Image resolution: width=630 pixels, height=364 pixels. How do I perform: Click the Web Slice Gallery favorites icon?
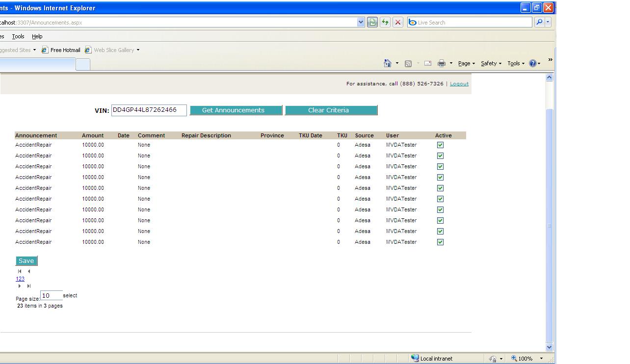click(88, 50)
